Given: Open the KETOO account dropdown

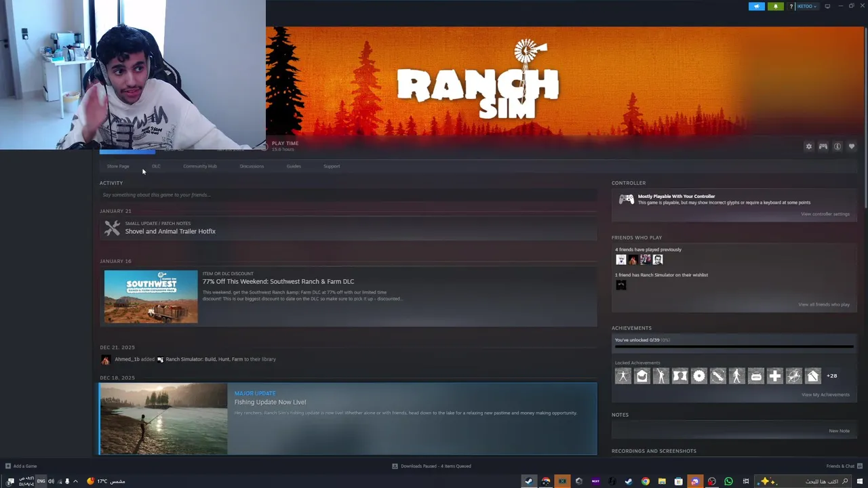Looking at the screenshot, I should point(807,6).
